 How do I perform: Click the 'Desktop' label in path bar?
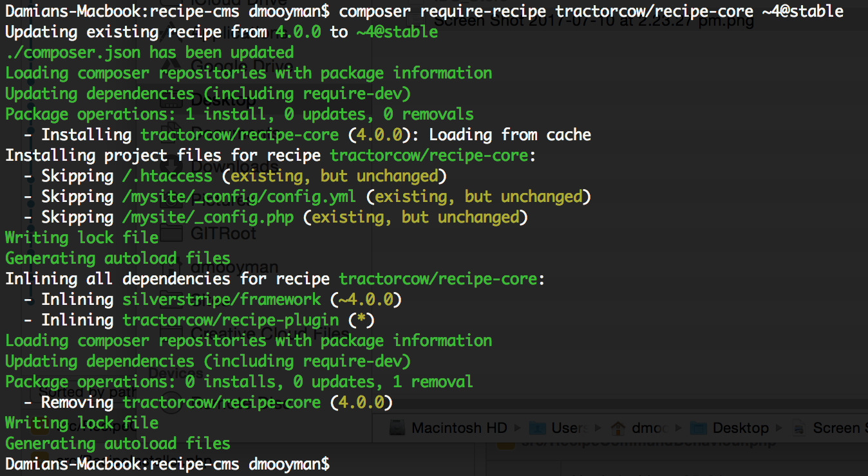tap(741, 428)
